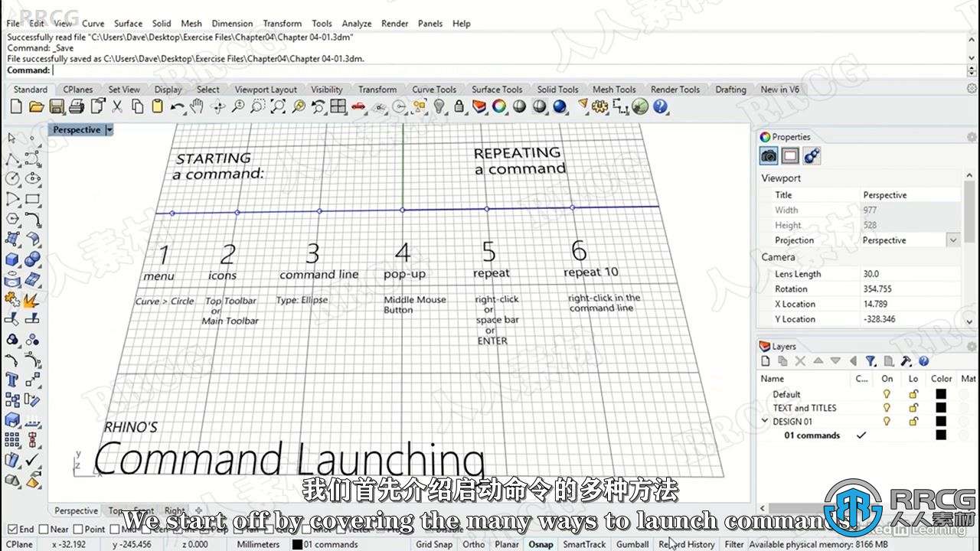Viewport: 980px width, 551px height.
Task: Select the Text tool in sidebar
Action: pyautogui.click(x=12, y=380)
